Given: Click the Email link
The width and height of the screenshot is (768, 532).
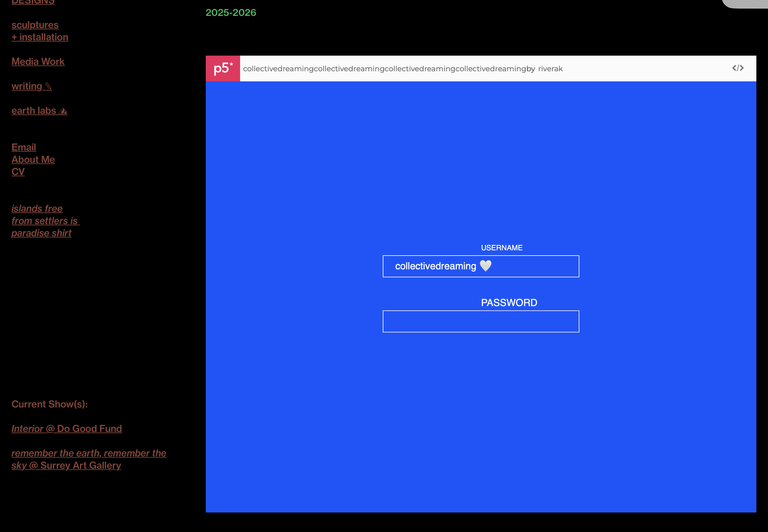Looking at the screenshot, I should click(24, 147).
